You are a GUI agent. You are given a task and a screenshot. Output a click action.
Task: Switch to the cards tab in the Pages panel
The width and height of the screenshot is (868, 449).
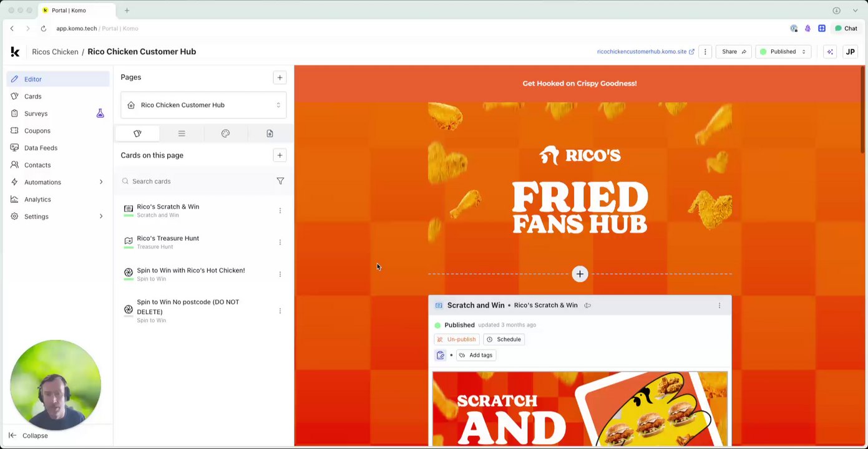click(x=137, y=133)
